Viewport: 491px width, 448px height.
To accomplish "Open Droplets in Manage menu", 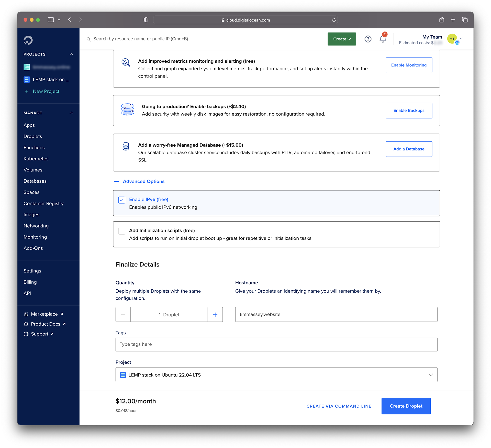I will click(x=33, y=136).
